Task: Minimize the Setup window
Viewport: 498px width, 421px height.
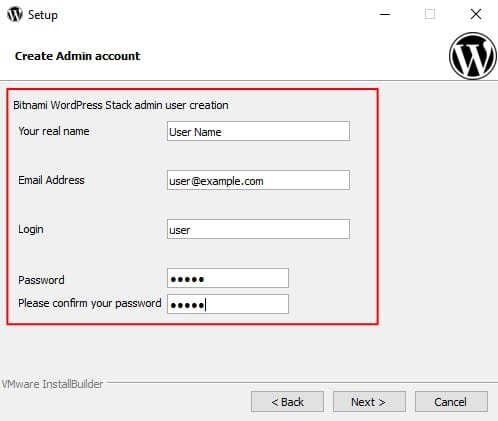Action: pyautogui.click(x=385, y=14)
